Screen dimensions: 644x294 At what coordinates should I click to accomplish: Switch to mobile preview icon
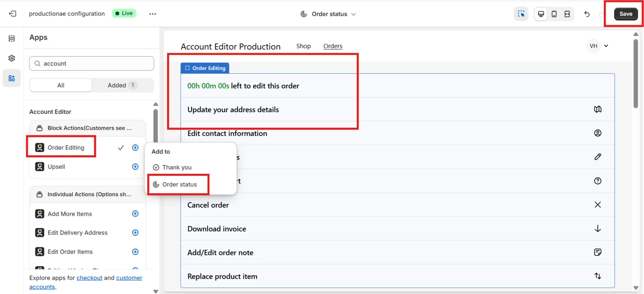tap(554, 14)
